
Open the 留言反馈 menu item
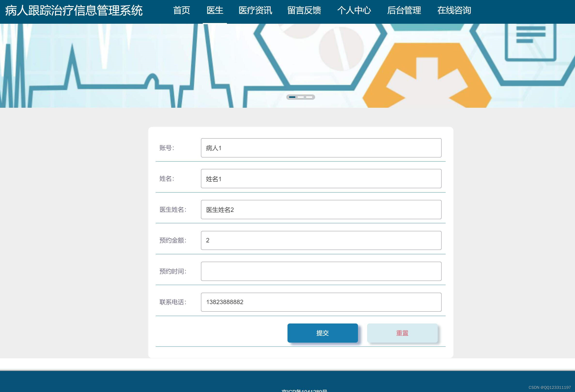tap(304, 10)
